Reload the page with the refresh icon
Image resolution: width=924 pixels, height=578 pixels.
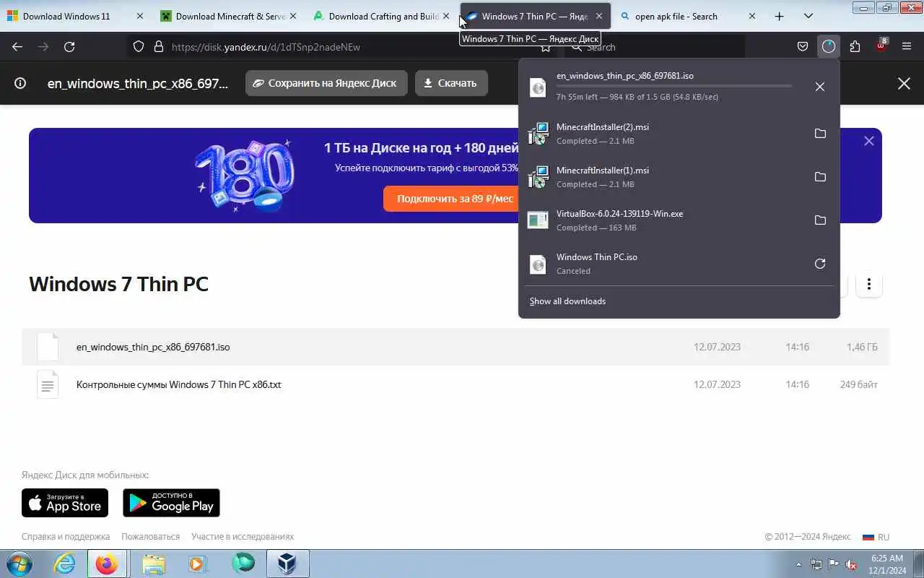[69, 46]
